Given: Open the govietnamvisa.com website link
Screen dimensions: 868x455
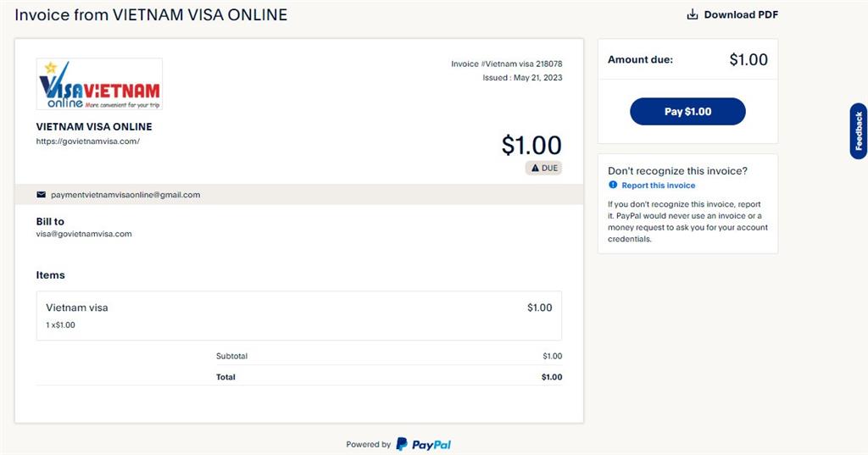Looking at the screenshot, I should (88, 141).
